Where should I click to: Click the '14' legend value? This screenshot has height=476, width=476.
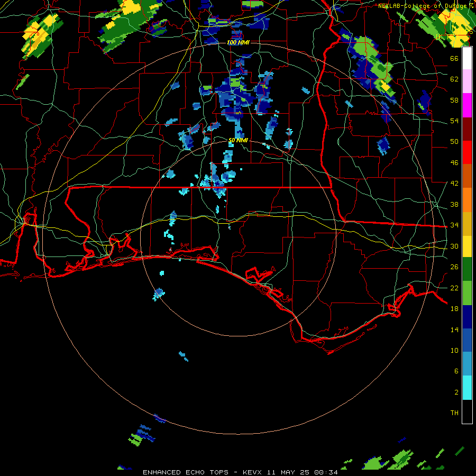[x=454, y=329]
